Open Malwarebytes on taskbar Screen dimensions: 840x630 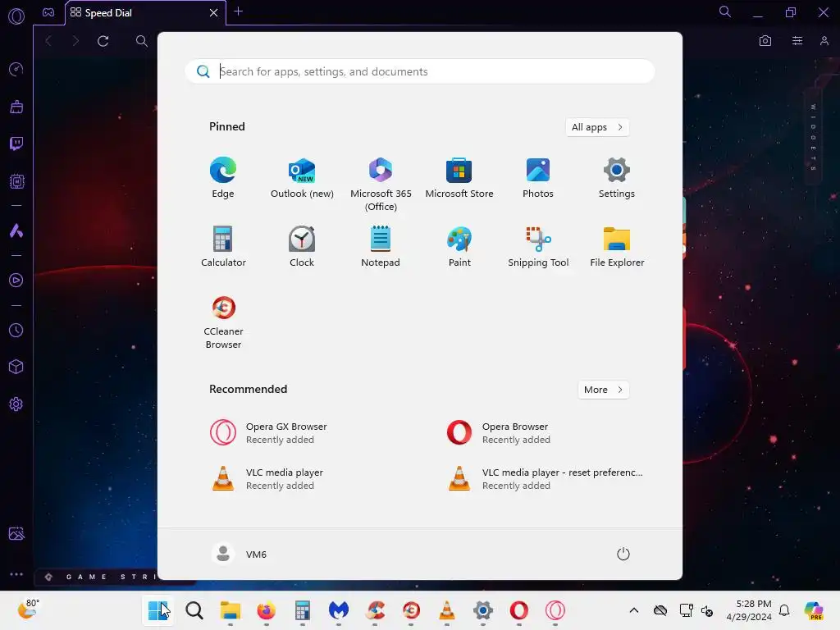click(x=339, y=610)
